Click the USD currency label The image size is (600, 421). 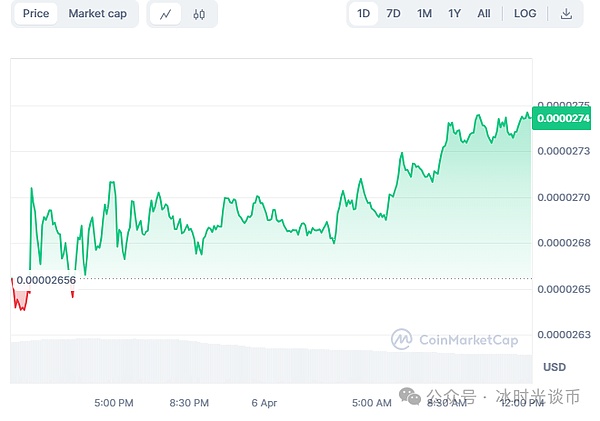coord(554,367)
